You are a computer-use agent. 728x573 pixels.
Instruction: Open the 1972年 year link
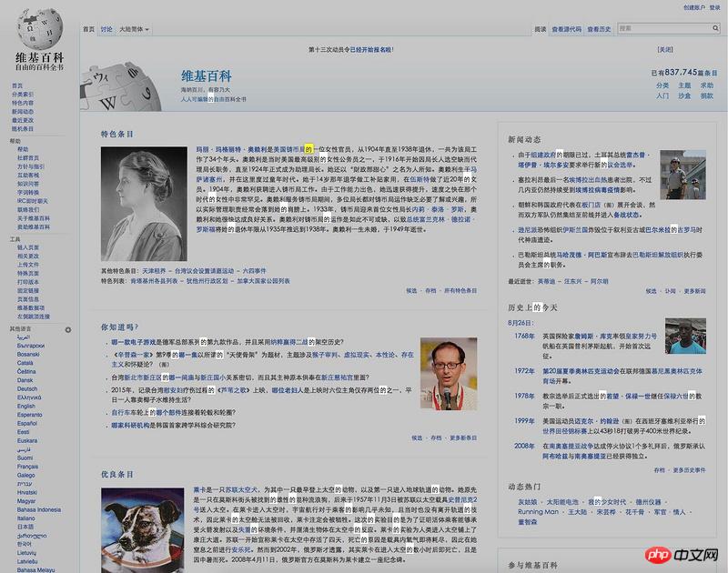524,371
